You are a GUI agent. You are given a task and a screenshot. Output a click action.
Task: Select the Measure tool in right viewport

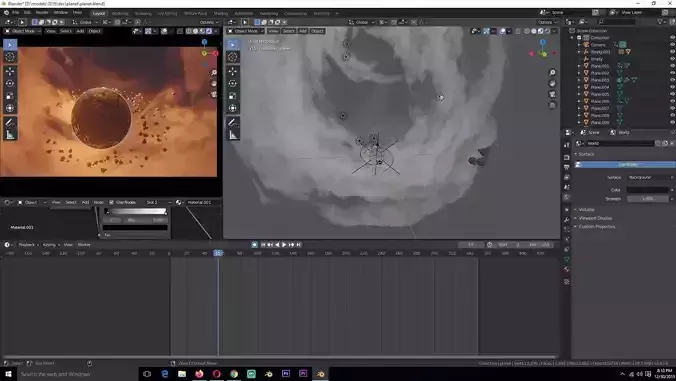(x=233, y=135)
